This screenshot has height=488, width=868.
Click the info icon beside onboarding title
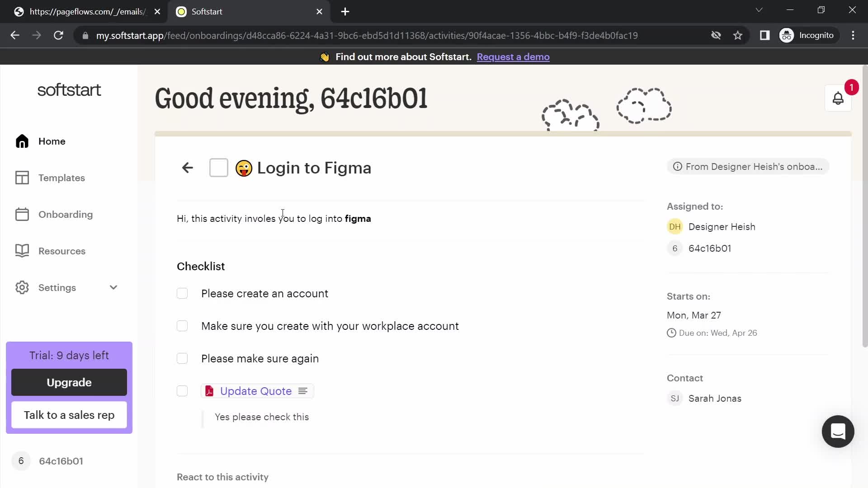(x=677, y=167)
